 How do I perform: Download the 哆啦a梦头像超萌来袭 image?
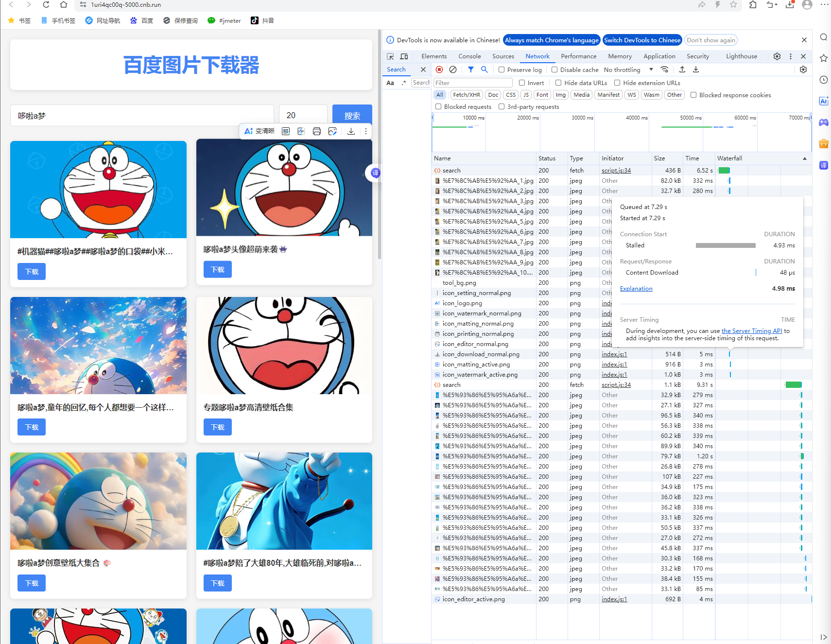[x=218, y=269]
